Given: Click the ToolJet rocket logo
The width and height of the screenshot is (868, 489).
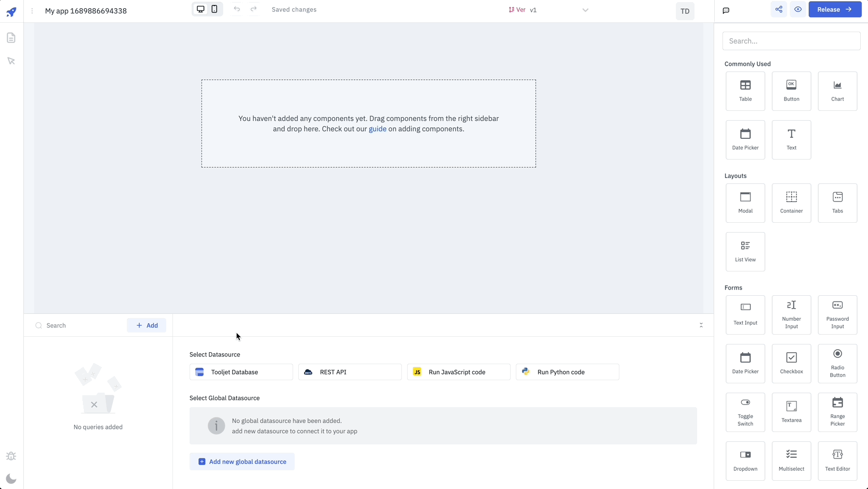Looking at the screenshot, I should point(11,11).
